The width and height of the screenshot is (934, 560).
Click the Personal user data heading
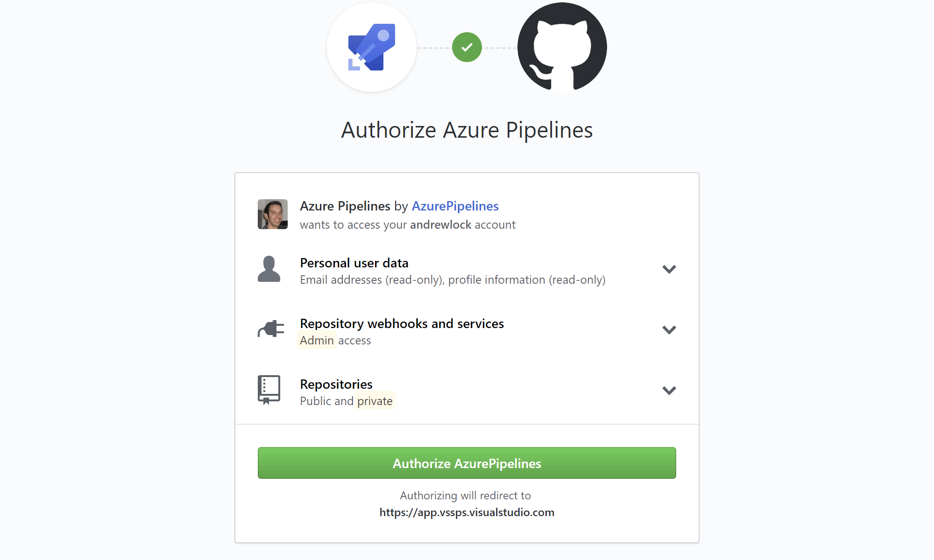click(x=354, y=263)
